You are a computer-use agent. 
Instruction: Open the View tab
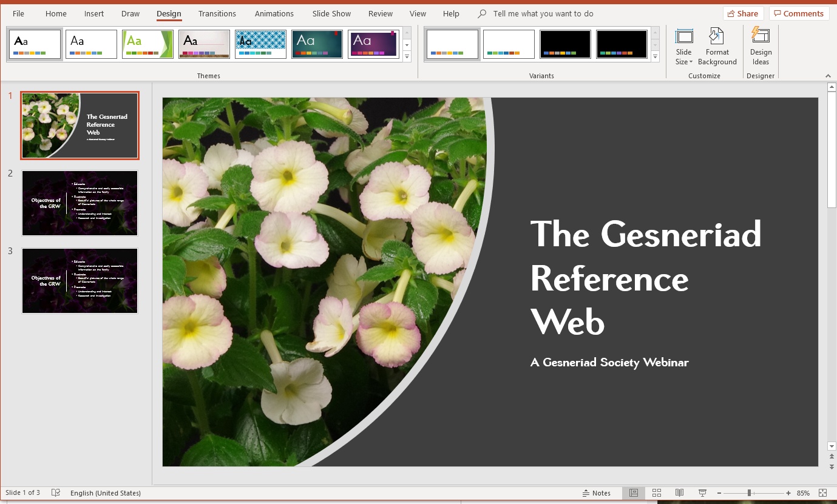[x=418, y=13]
